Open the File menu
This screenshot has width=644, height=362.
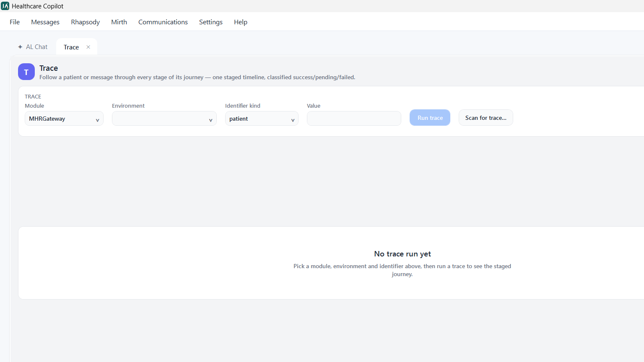pyautogui.click(x=15, y=22)
